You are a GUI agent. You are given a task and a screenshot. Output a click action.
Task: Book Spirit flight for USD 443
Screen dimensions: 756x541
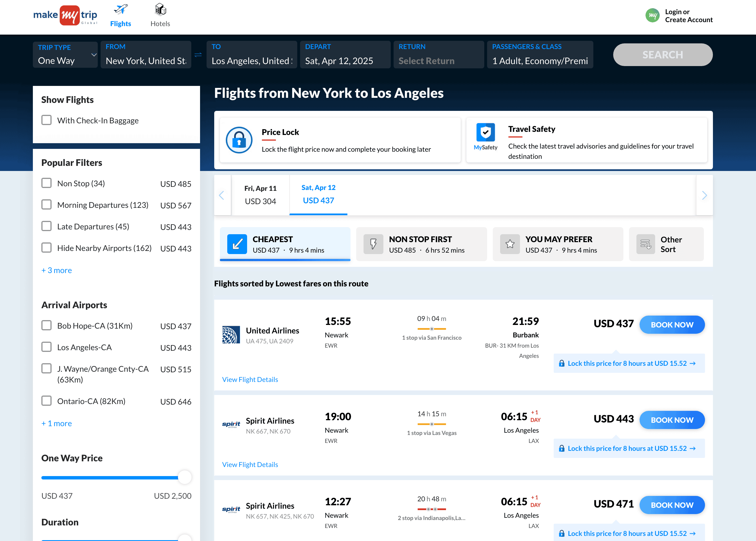point(672,420)
